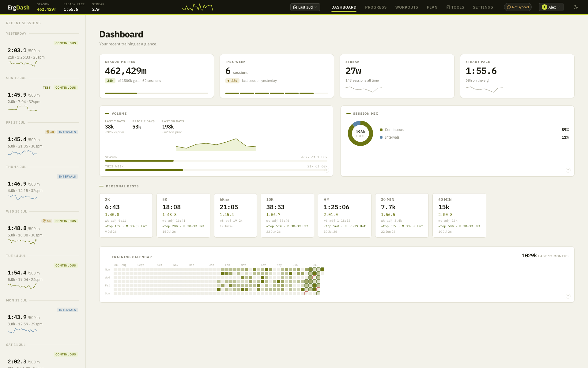Toggle dark mode moon icon
588x368 pixels.
tap(576, 7)
